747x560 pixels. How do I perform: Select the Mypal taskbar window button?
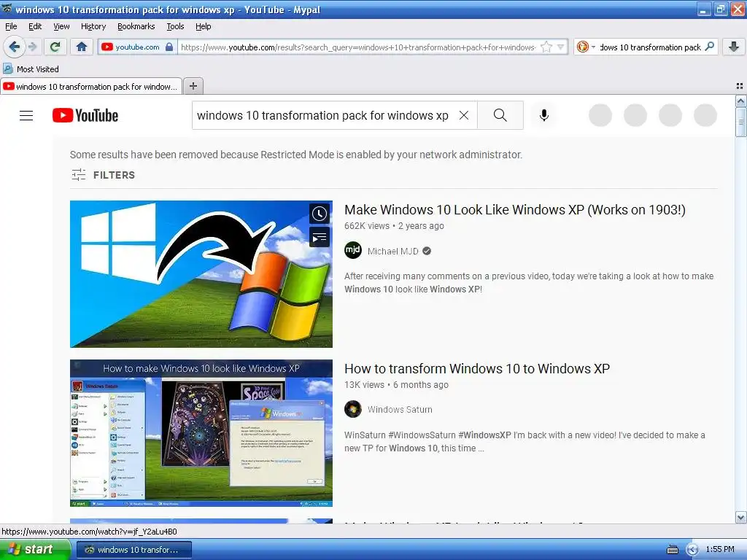tap(134, 550)
